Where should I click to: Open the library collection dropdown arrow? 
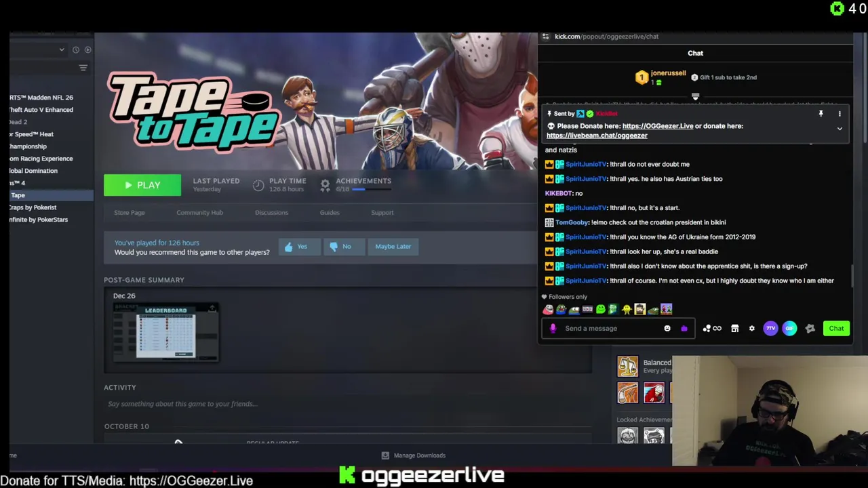tap(62, 49)
